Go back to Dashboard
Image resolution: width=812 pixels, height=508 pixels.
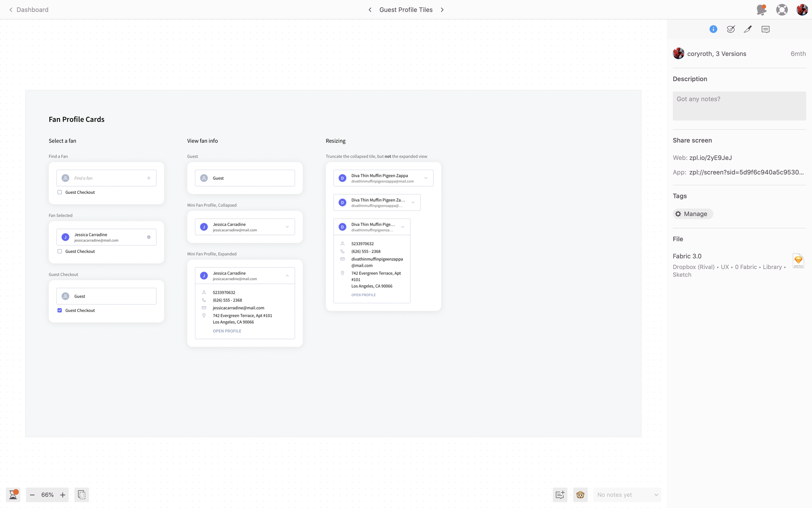tap(29, 10)
